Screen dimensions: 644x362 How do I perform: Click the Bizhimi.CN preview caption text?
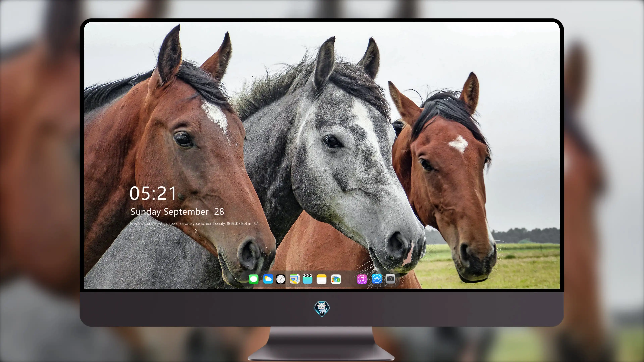pos(195,223)
